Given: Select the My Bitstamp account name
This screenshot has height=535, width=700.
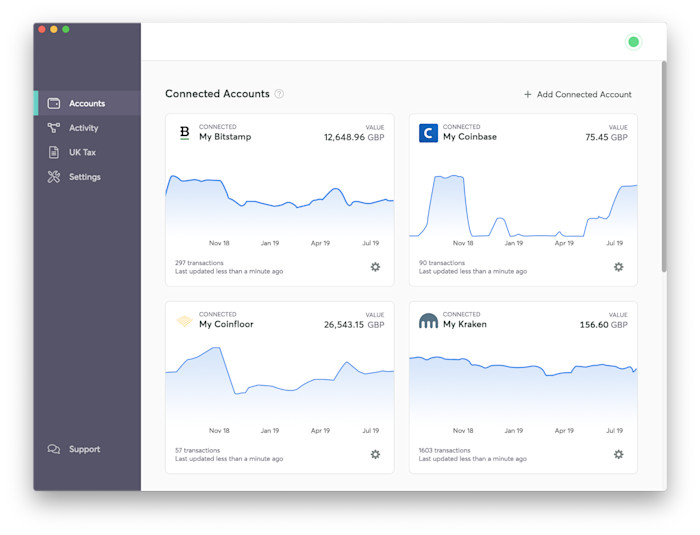Looking at the screenshot, I should [x=225, y=137].
